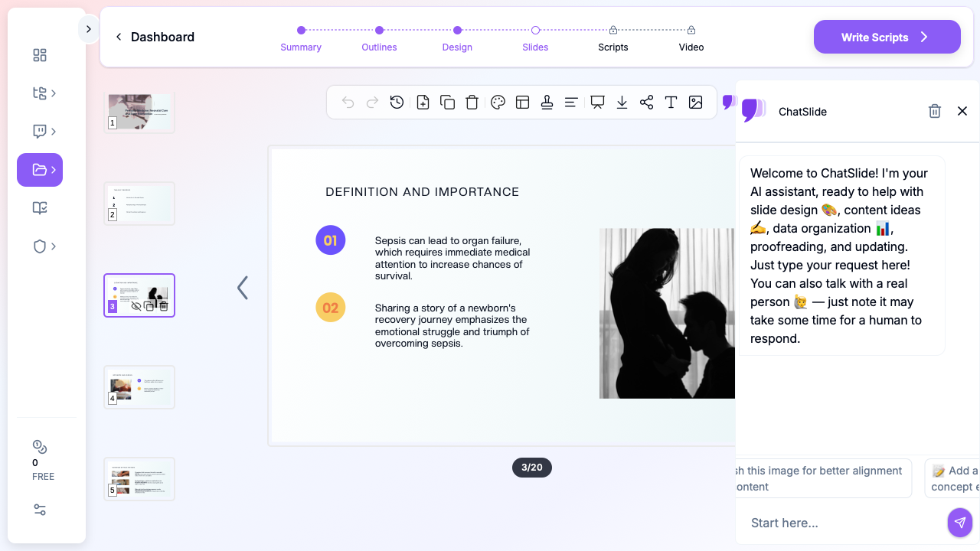Click the stamp branding icon
This screenshot has width=980, height=551.
tap(547, 103)
